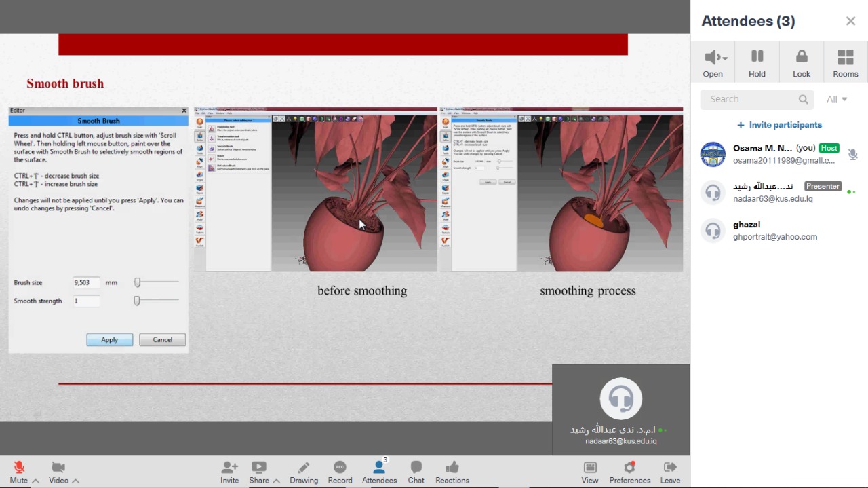The image size is (868, 488).
Task: Open the Drawing tool
Action: (x=304, y=468)
